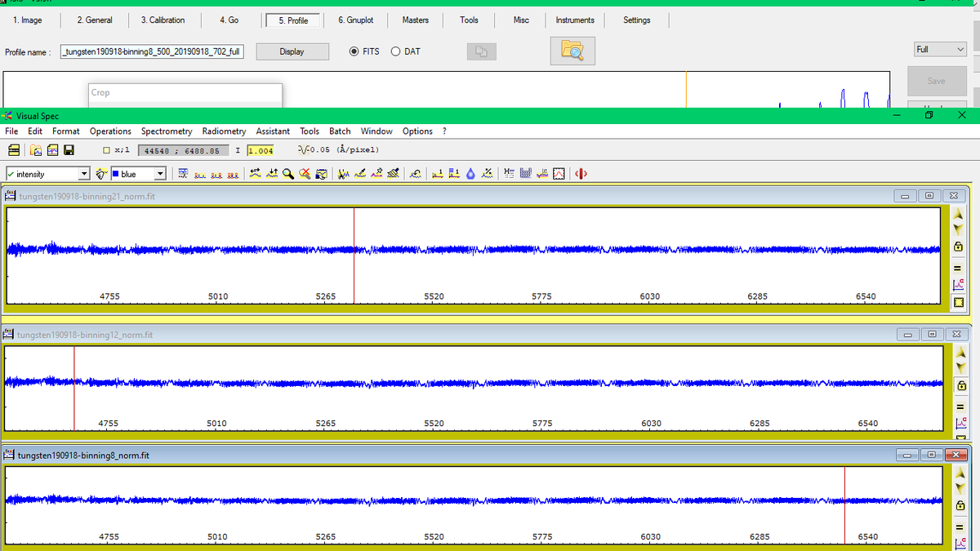
Task: Open the Spectrometry menu
Action: click(x=166, y=131)
